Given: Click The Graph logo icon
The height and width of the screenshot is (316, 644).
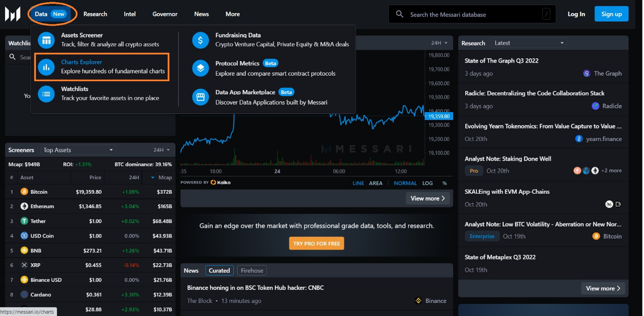Looking at the screenshot, I should [587, 73].
